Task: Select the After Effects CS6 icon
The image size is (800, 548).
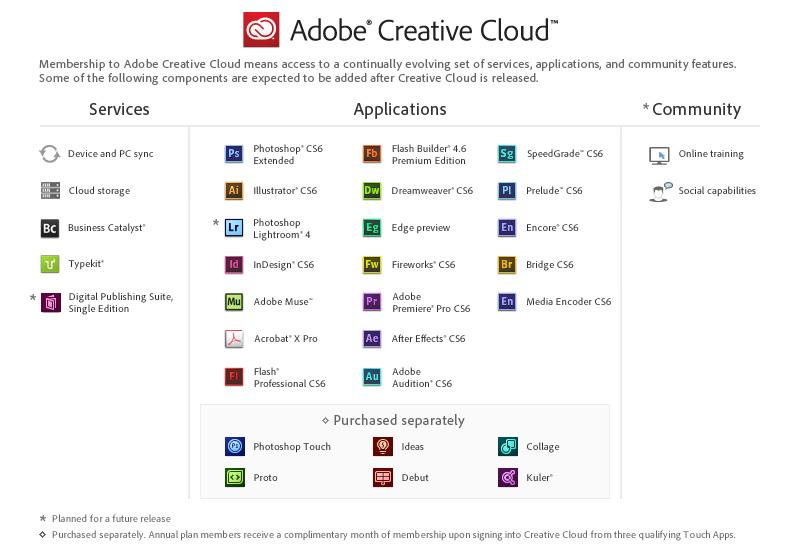Action: tap(372, 339)
